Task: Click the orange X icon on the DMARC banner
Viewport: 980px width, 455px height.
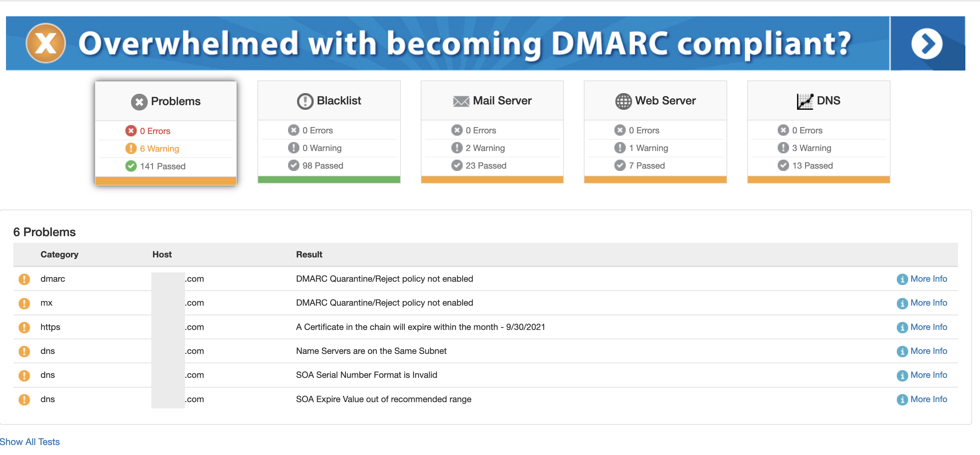Action: pos(46,43)
